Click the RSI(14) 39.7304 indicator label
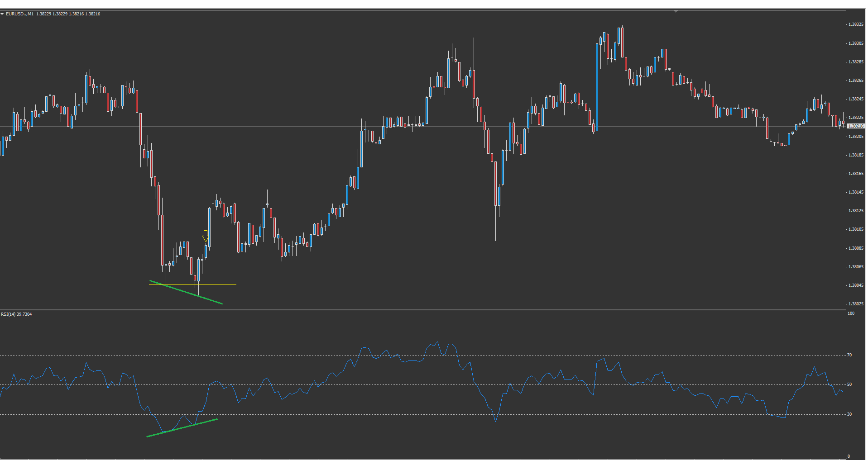868x460 pixels. coord(16,314)
